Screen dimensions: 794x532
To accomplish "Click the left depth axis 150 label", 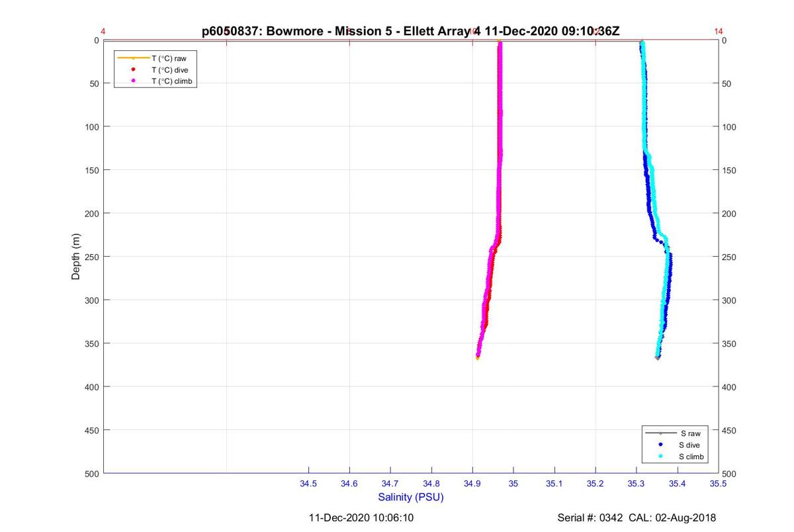I will coord(91,170).
